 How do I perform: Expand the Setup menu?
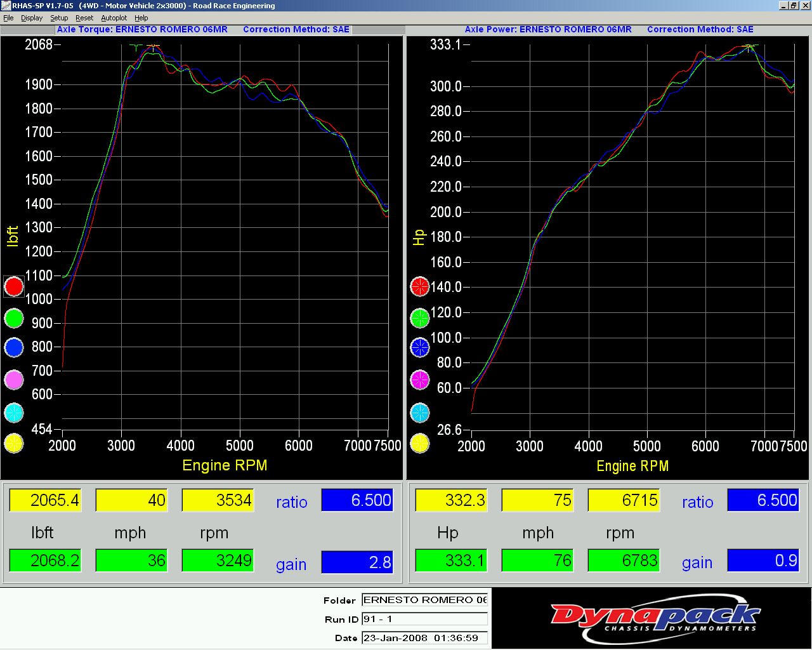[x=59, y=18]
